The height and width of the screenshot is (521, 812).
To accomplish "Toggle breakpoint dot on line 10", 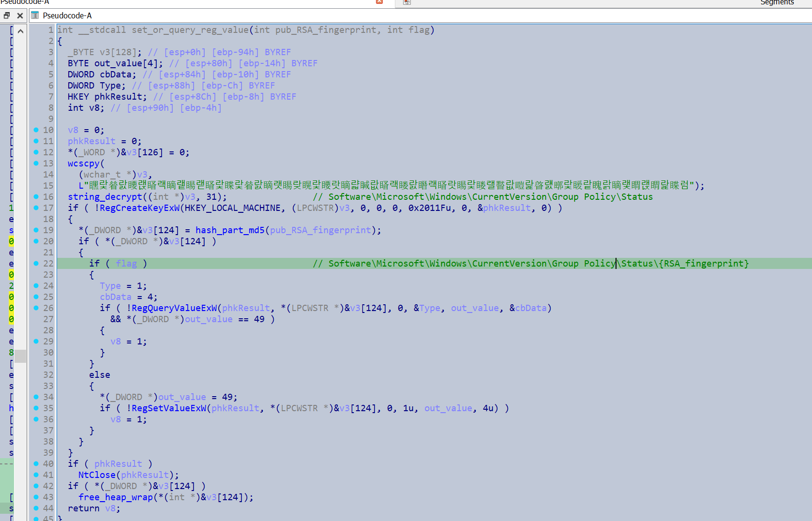I will coord(36,130).
